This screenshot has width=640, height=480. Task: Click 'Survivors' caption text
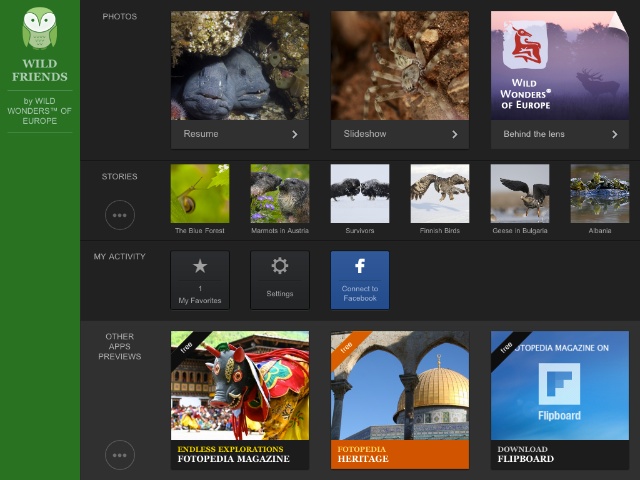point(360,231)
